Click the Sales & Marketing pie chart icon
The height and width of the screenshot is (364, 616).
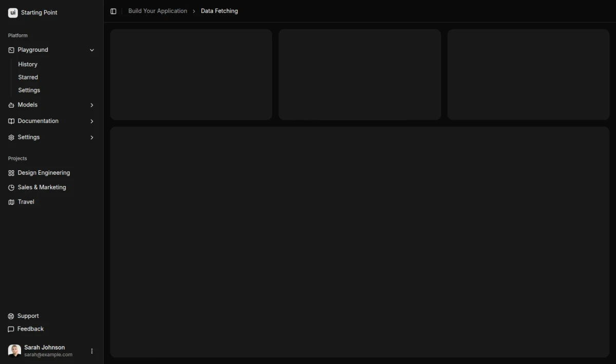11,188
